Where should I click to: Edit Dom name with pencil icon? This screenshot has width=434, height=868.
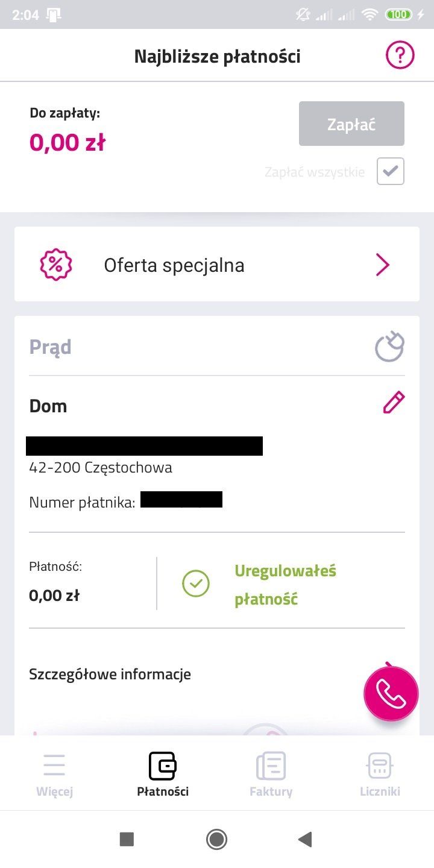coord(394,403)
